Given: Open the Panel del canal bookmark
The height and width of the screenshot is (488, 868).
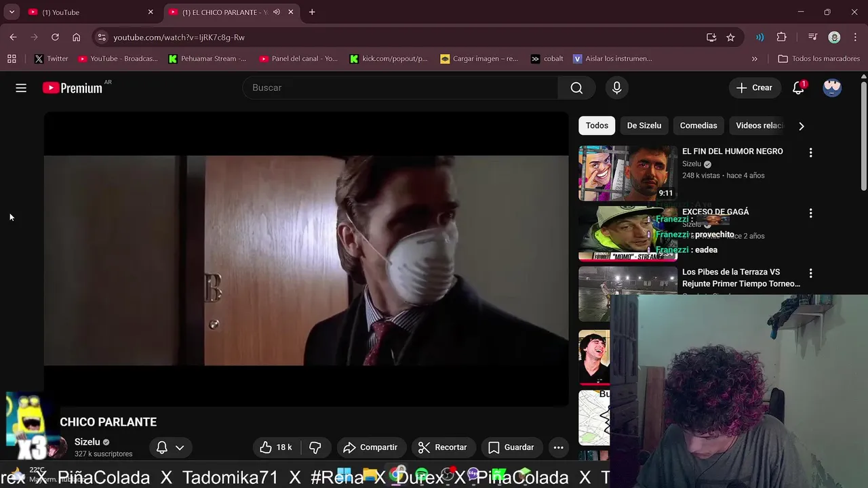Looking at the screenshot, I should 298,59.
